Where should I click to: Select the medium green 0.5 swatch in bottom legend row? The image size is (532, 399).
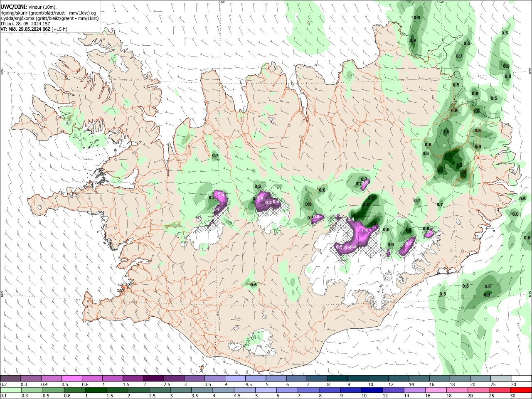(53, 390)
